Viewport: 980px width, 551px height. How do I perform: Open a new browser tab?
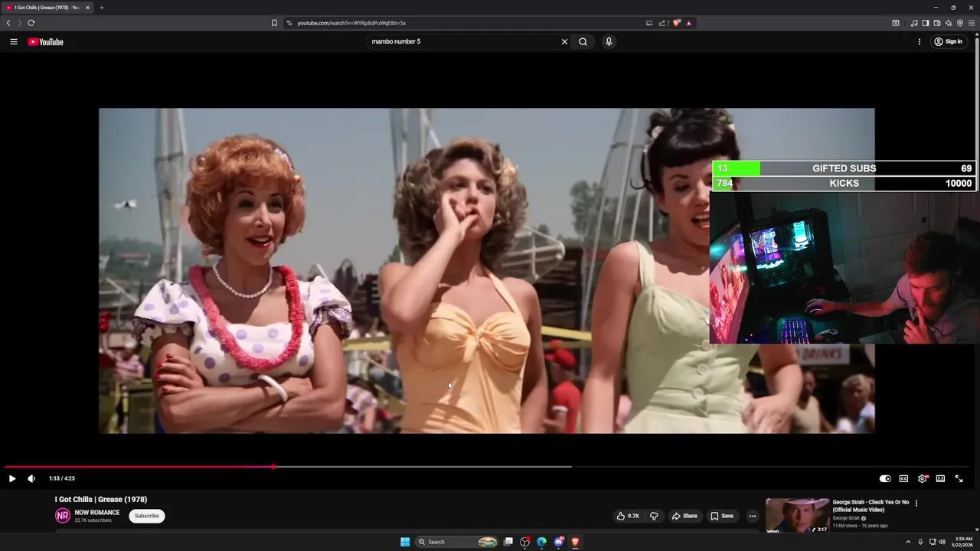101,8
